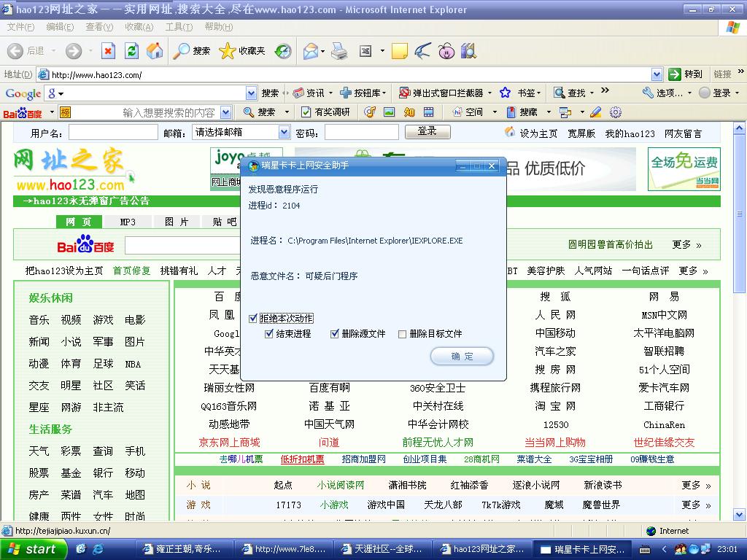Viewport: 747px width, 560px height.
Task: Go to the Home page icon
Action: pos(155,51)
